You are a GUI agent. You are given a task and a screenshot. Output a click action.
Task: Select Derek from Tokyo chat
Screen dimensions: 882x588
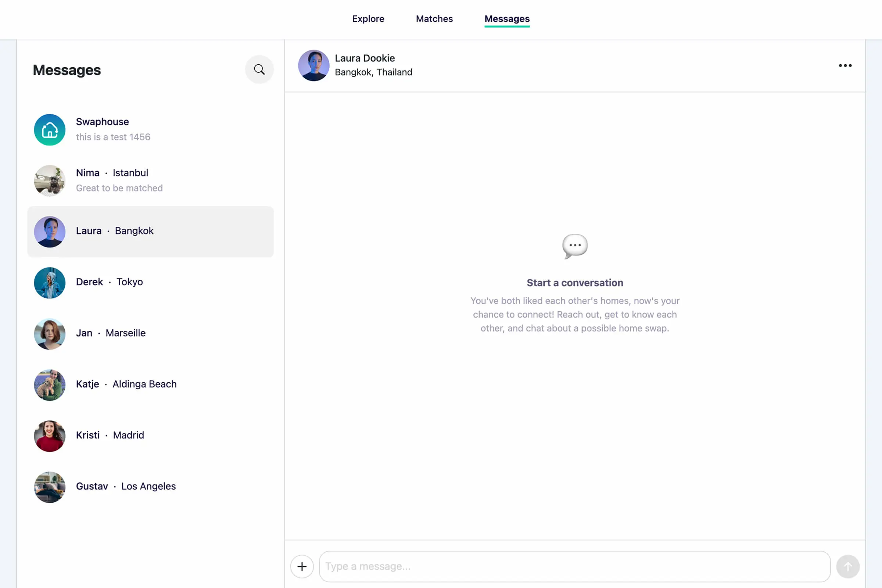click(x=150, y=282)
